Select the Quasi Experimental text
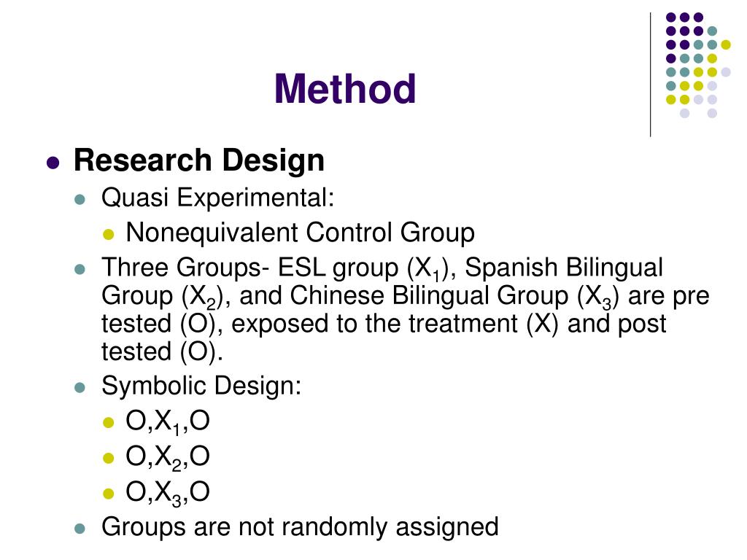This screenshot has width=747, height=560. tap(217, 197)
